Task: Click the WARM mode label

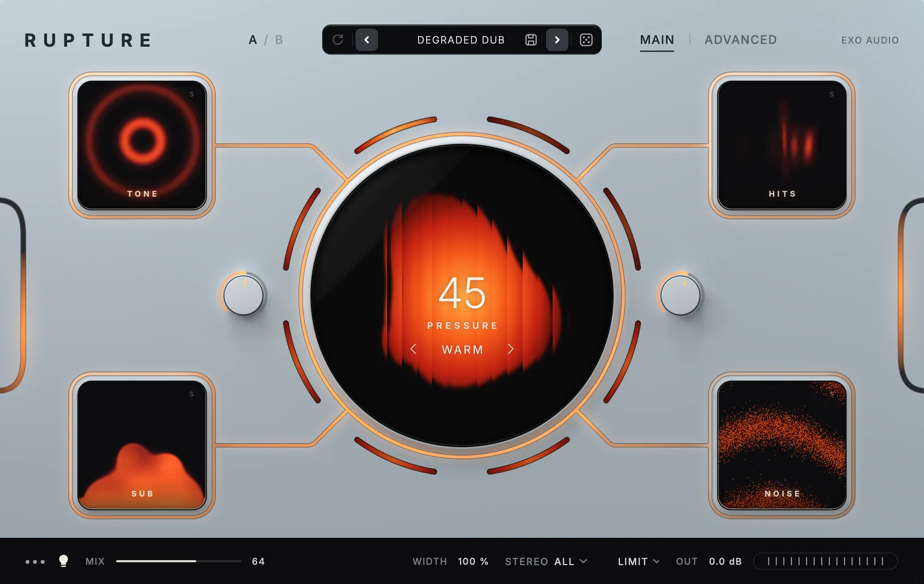Action: click(462, 350)
